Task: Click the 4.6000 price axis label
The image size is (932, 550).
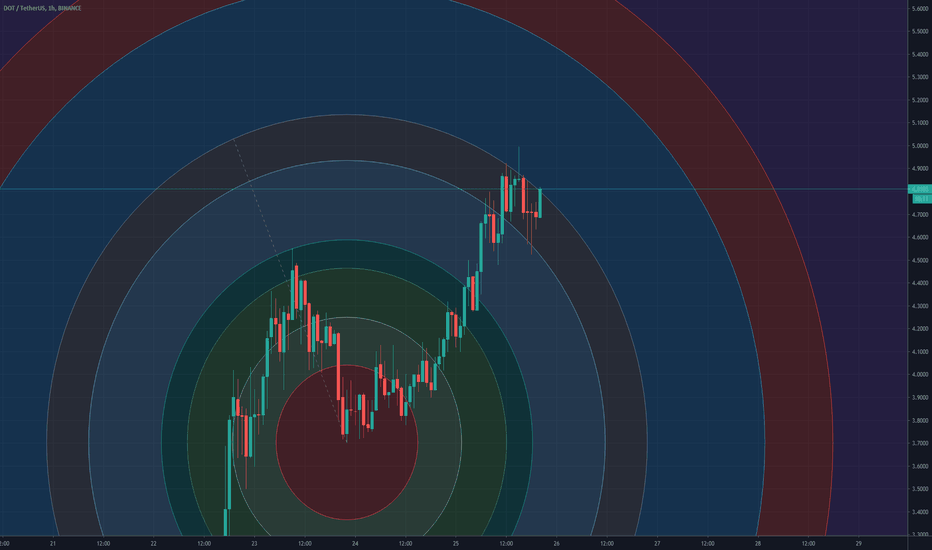Action: [920, 237]
